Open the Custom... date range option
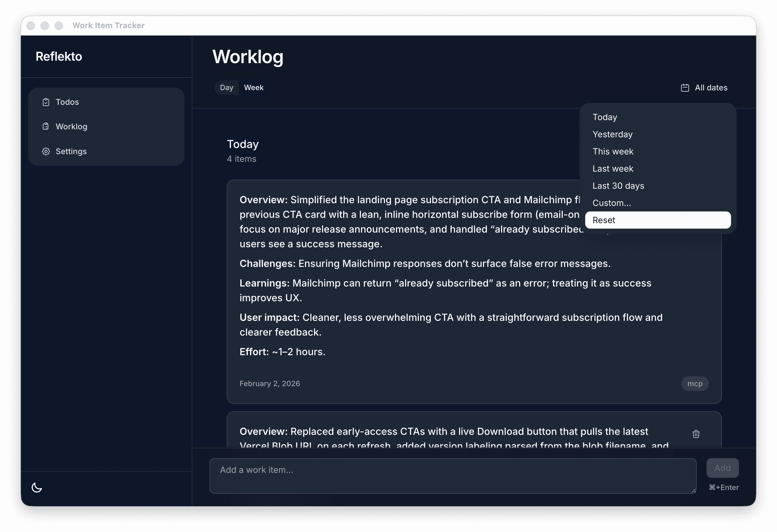Screen dimensions: 777x532 612,203
